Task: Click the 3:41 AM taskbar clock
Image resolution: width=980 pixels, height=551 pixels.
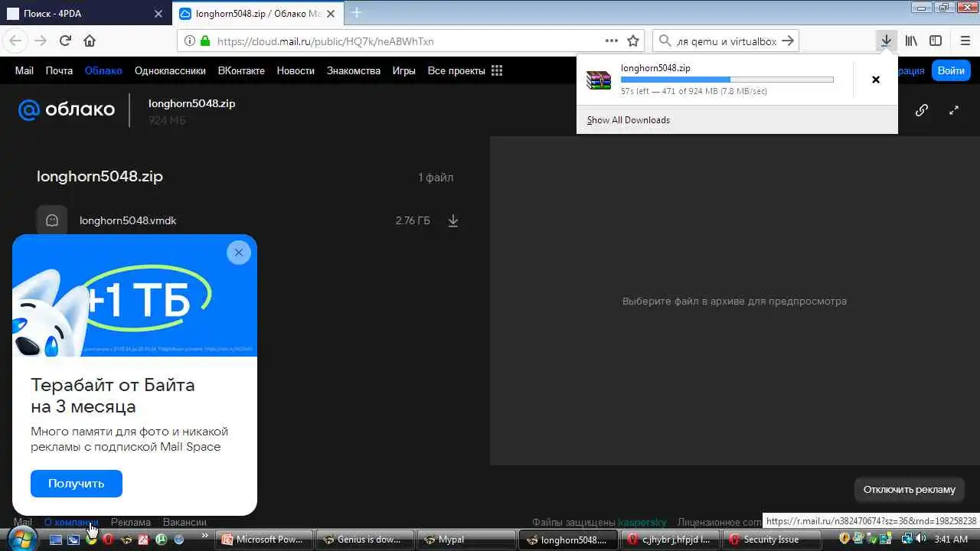Action: (952, 540)
